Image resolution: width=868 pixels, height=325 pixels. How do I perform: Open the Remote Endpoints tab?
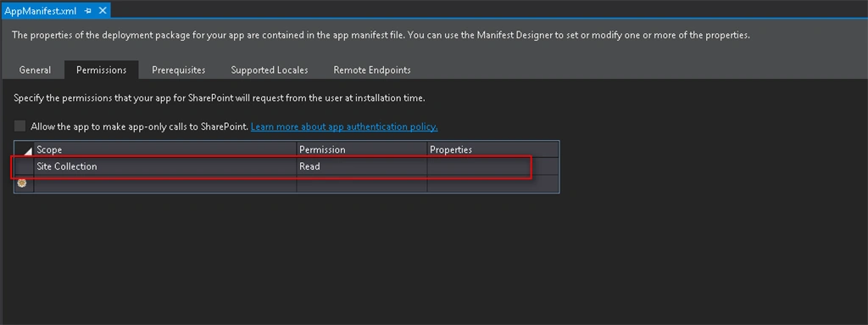pyautogui.click(x=372, y=70)
